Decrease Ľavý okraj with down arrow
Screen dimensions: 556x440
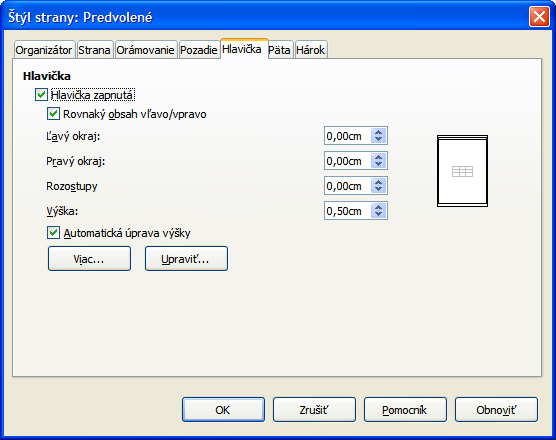379,139
